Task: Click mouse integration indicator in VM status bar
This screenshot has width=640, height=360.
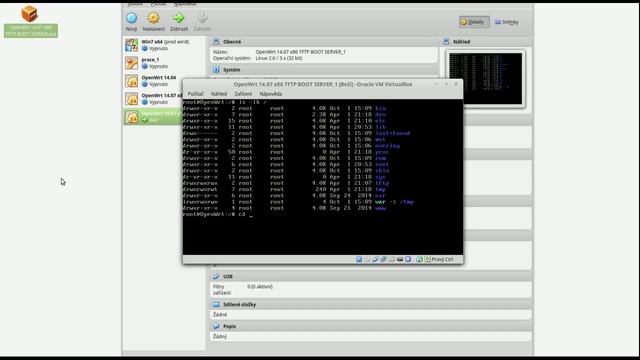Action: [419, 259]
